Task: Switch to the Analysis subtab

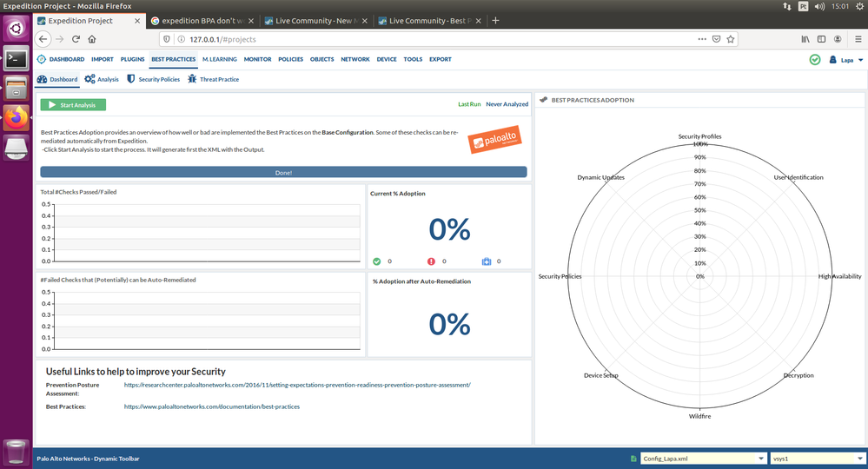Action: pyautogui.click(x=102, y=79)
